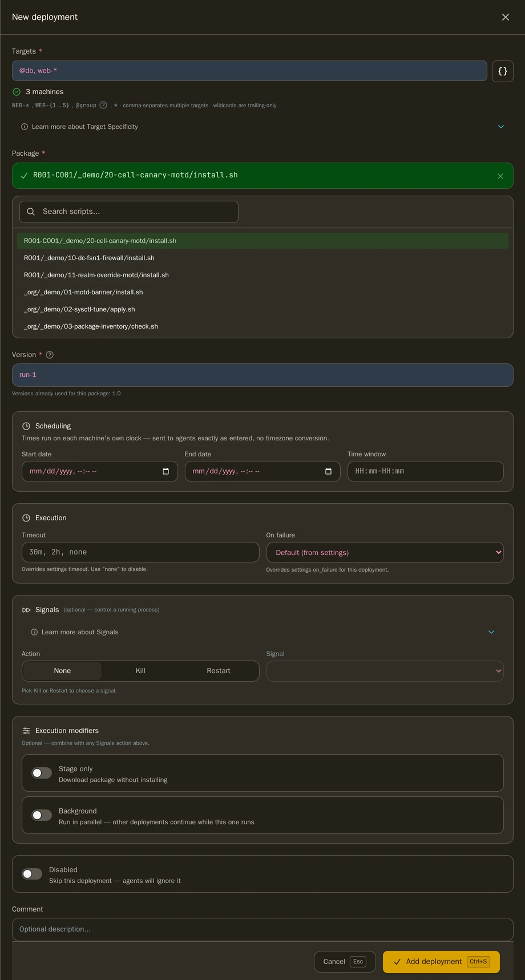The height and width of the screenshot is (980, 525).
Task: Clear the selected package with X icon
Action: [x=500, y=176]
